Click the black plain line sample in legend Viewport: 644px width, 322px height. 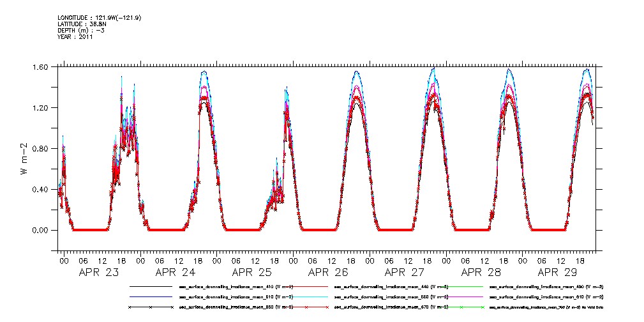(151, 286)
